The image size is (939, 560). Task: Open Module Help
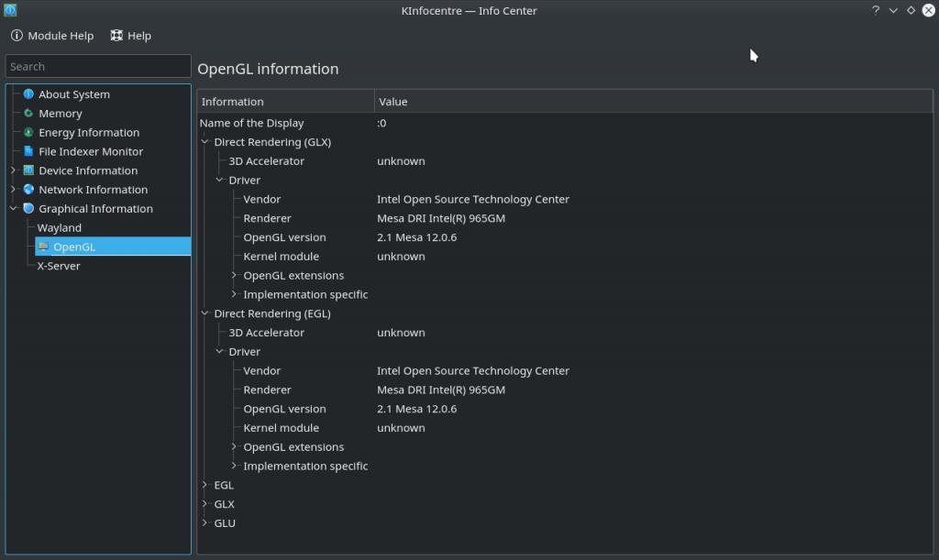pos(52,36)
